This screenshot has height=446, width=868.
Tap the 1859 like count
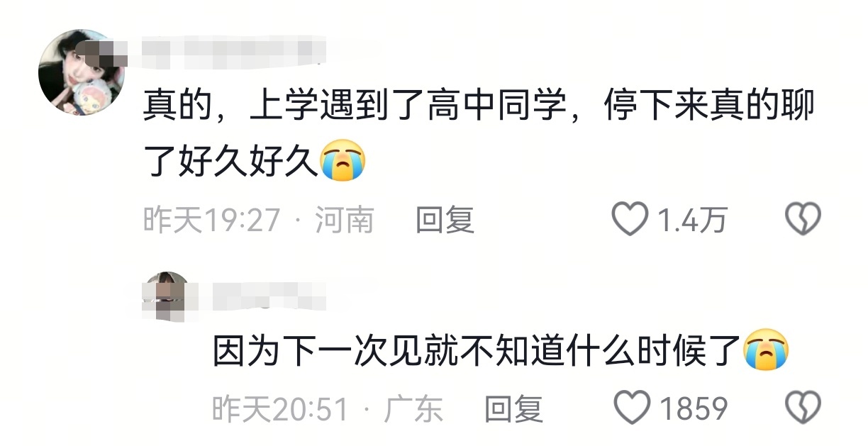(694, 409)
